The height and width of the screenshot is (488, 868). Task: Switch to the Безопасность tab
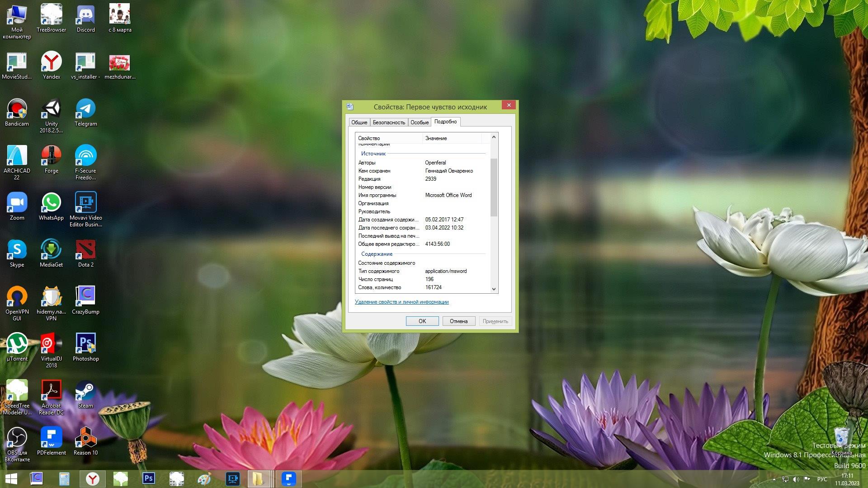coord(388,122)
